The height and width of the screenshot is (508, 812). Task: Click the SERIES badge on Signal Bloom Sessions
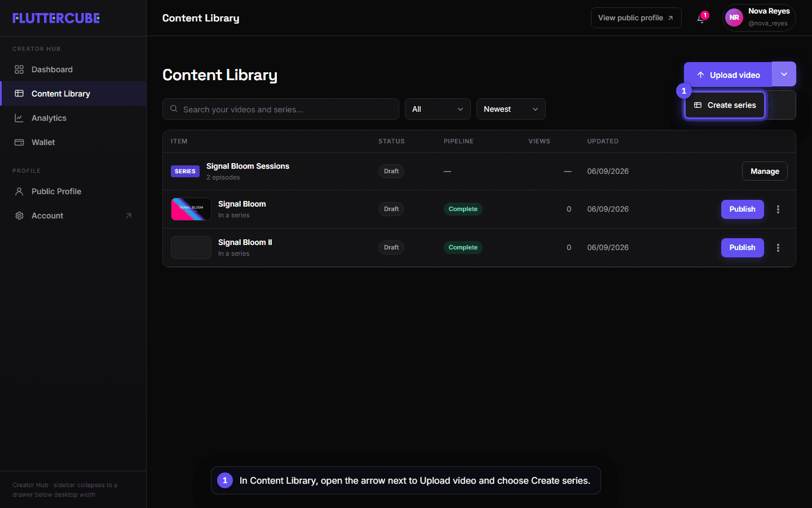[185, 171]
